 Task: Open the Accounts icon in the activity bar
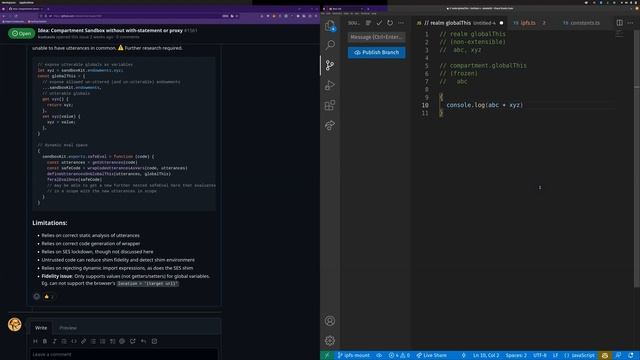click(330, 321)
